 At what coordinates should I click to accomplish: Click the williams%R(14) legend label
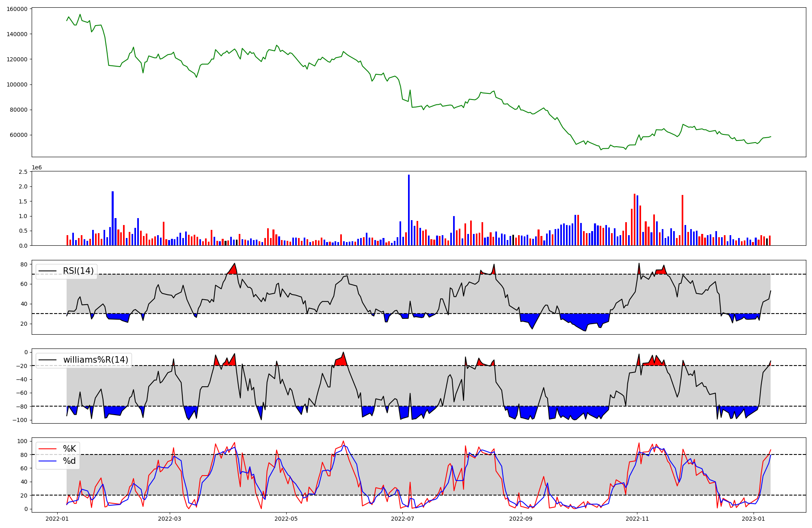pos(95,360)
